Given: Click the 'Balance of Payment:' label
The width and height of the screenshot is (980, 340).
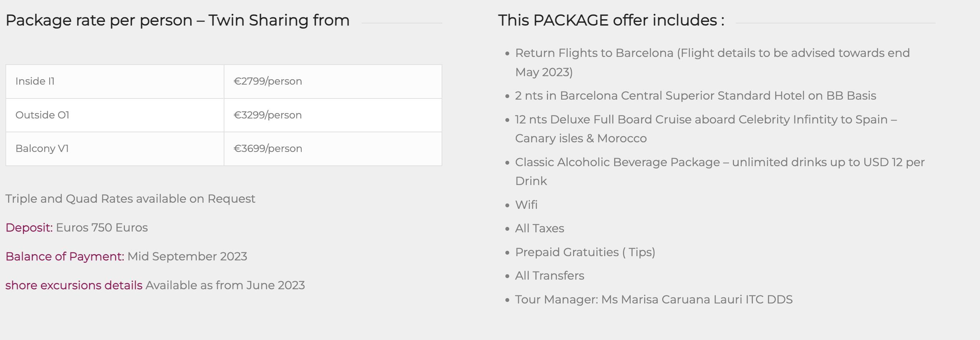Looking at the screenshot, I should 65,257.
